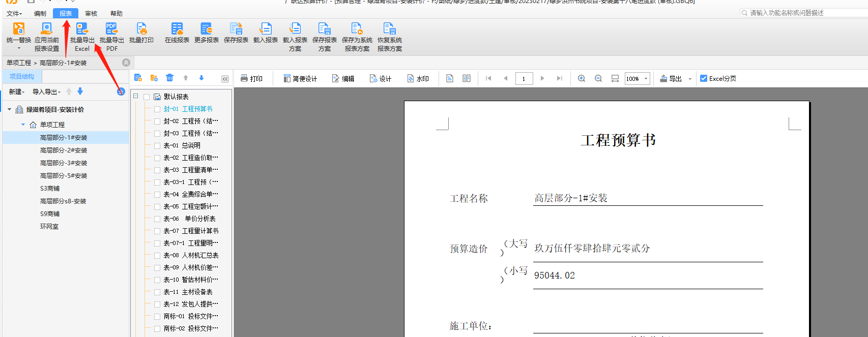Open the 编制 menu tab
868x337 pixels.
(x=40, y=14)
